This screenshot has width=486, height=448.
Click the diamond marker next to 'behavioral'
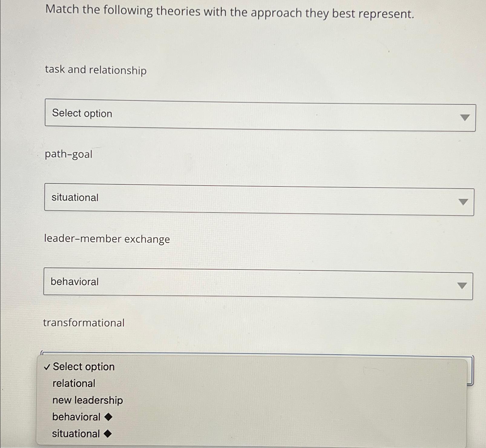coord(109,417)
